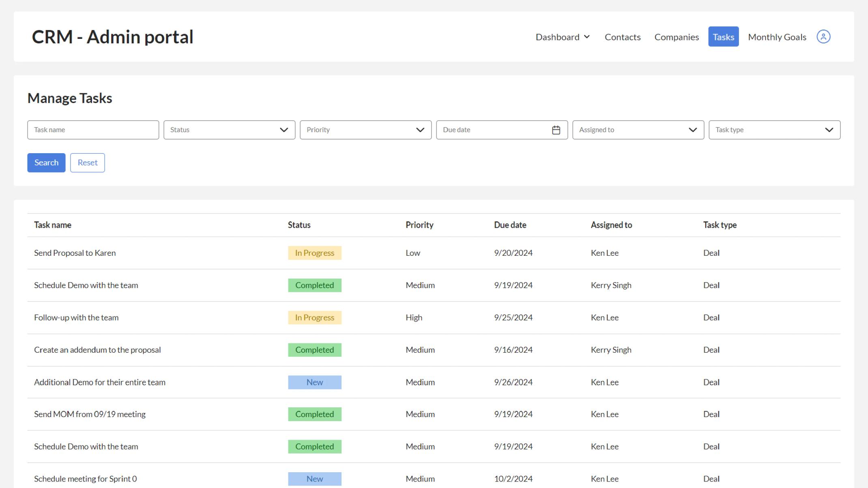Open the Companies page
868x488 pixels.
[676, 36]
